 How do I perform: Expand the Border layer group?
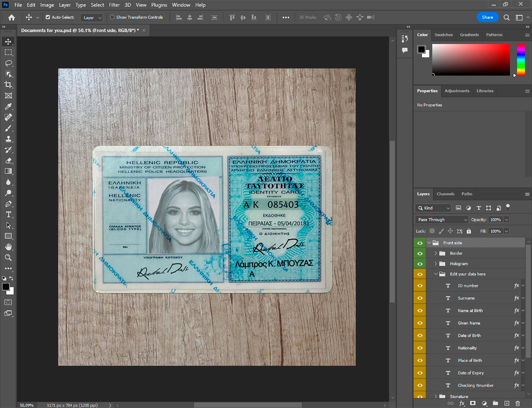coord(436,253)
